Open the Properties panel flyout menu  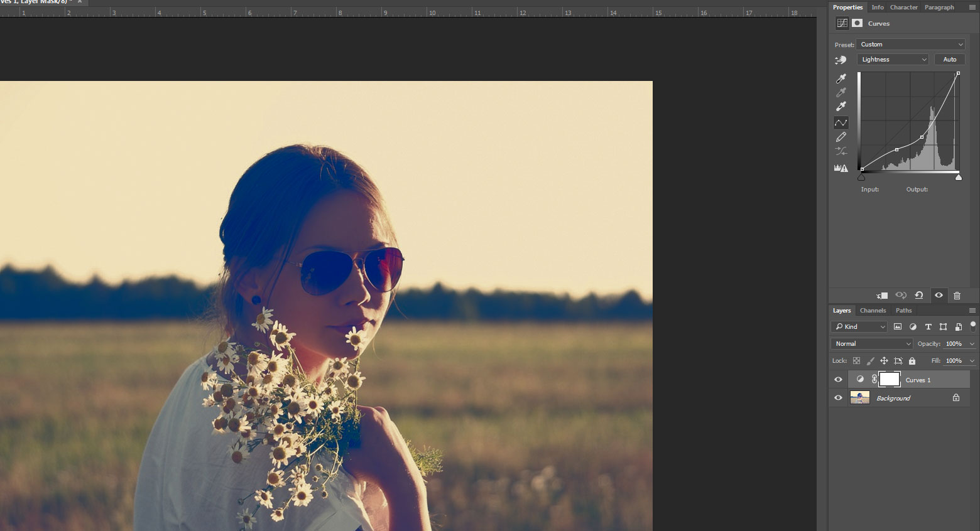coord(972,7)
